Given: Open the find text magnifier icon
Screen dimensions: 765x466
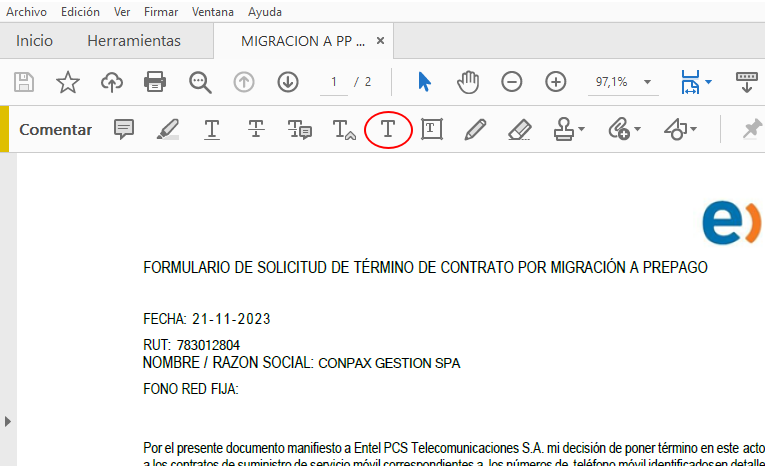Looking at the screenshot, I should pyautogui.click(x=200, y=82).
